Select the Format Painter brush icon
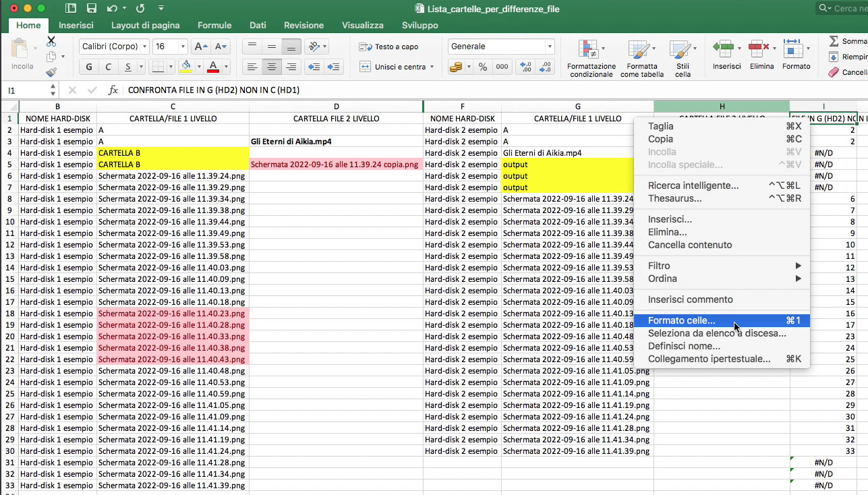Viewport: 868px width, 495px height. tap(51, 72)
